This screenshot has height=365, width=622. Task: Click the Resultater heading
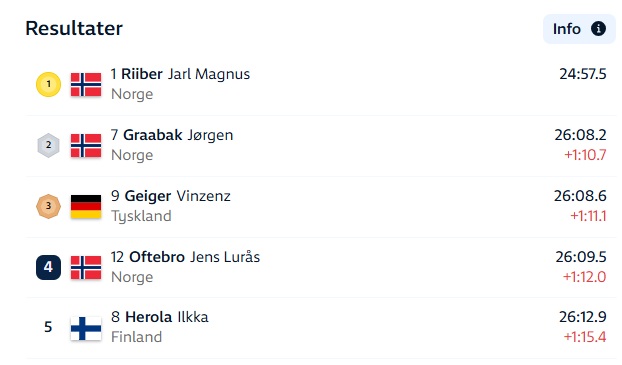74,28
